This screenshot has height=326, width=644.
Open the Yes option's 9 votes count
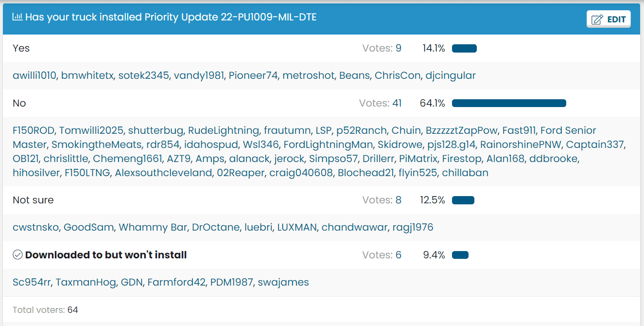click(x=398, y=48)
